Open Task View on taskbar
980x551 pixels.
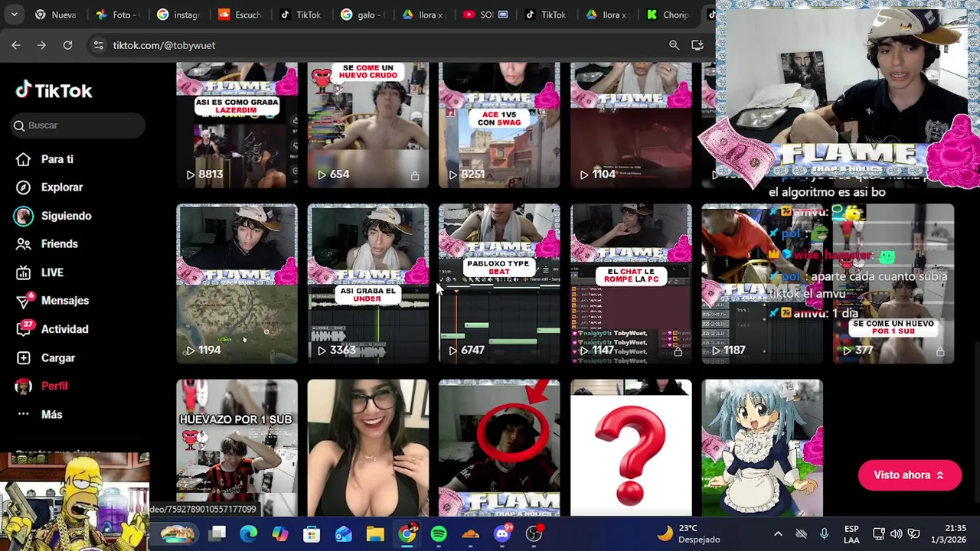217,533
